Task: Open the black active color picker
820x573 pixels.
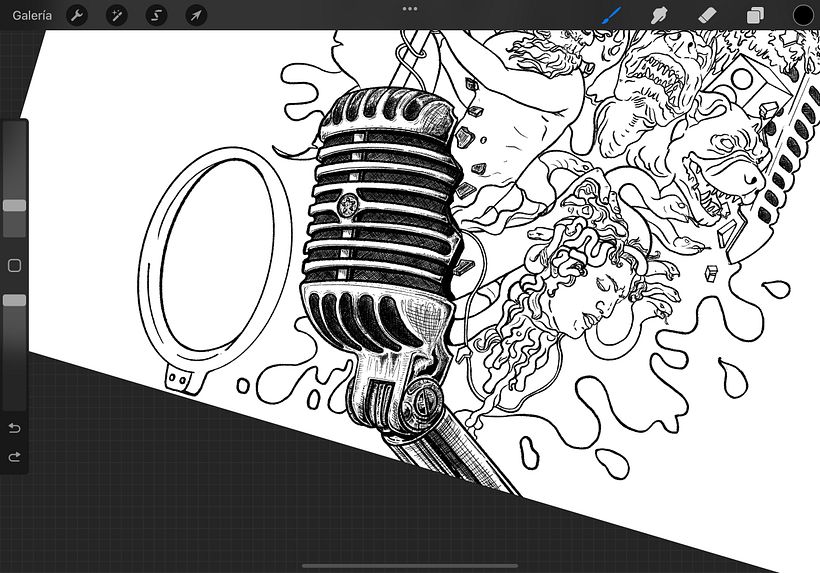Action: pyautogui.click(x=803, y=16)
